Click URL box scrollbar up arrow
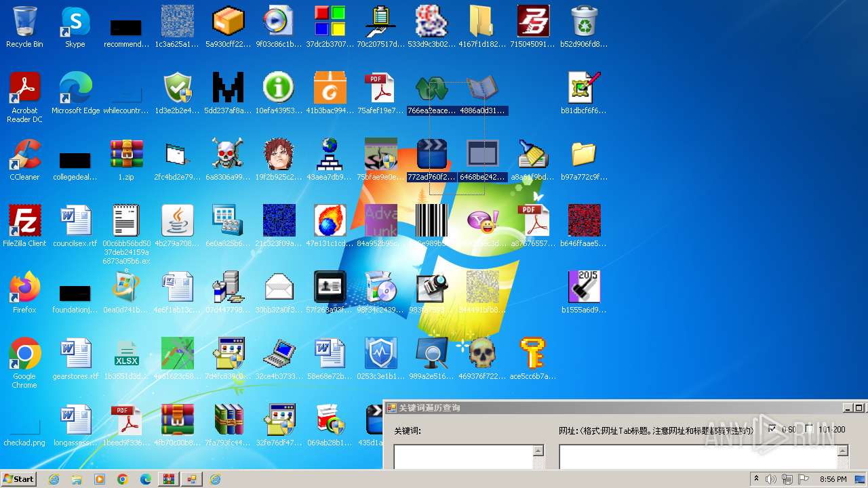Image resolution: width=868 pixels, height=488 pixels. tap(843, 451)
